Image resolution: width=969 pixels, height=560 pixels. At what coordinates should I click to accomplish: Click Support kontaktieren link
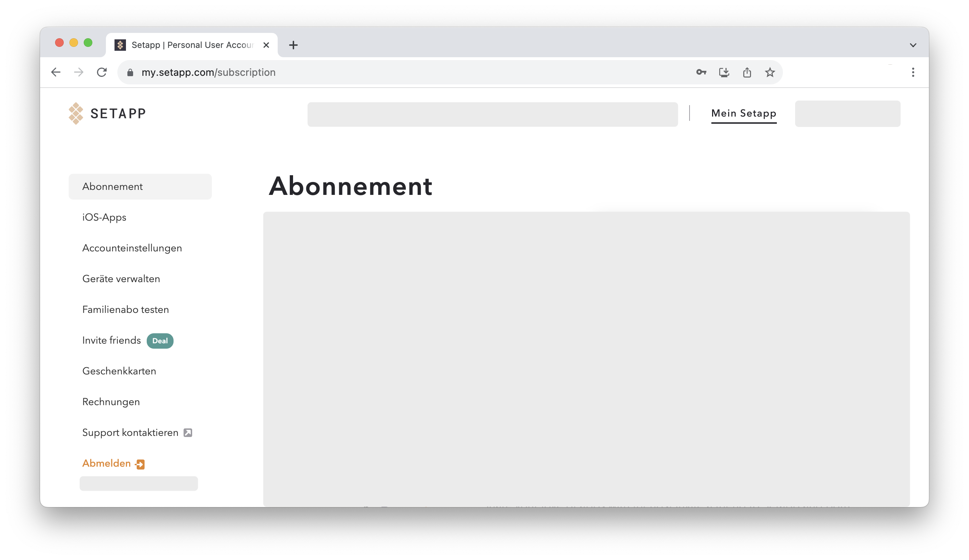[x=130, y=433]
